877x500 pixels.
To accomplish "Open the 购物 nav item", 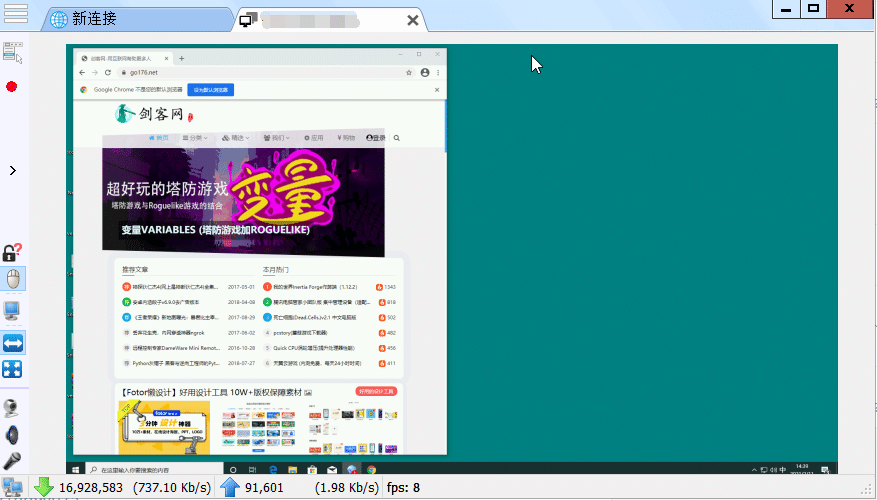I will tap(346, 138).
